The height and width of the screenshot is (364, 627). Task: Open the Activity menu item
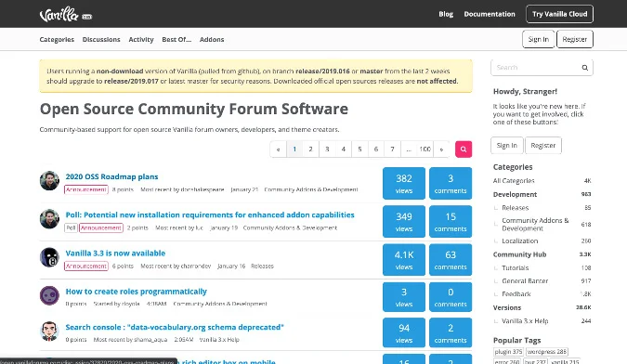141,40
